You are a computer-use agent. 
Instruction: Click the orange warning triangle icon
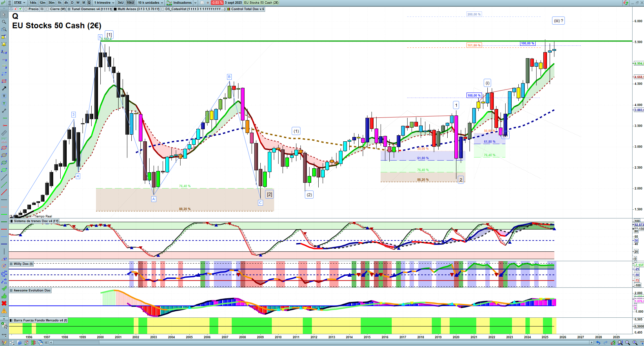tap(4, 311)
